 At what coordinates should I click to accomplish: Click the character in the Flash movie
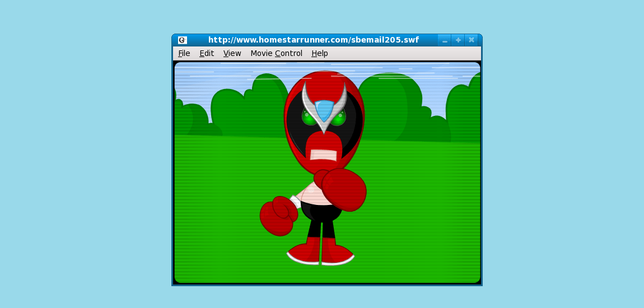click(x=314, y=167)
